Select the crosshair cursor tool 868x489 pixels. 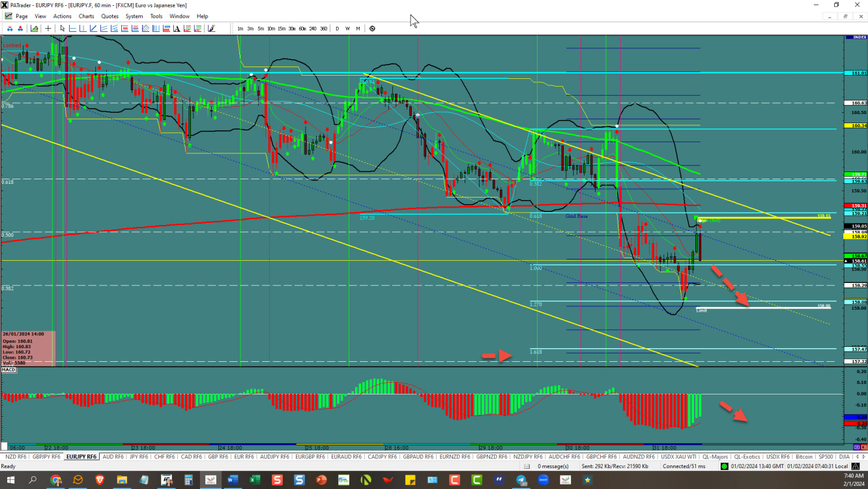(x=48, y=29)
